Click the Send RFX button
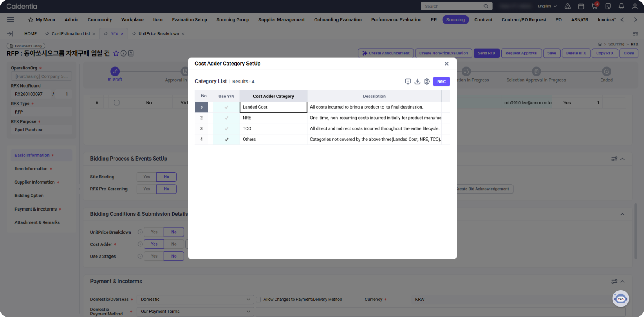Screen dimensions: 644x317 coord(486,53)
